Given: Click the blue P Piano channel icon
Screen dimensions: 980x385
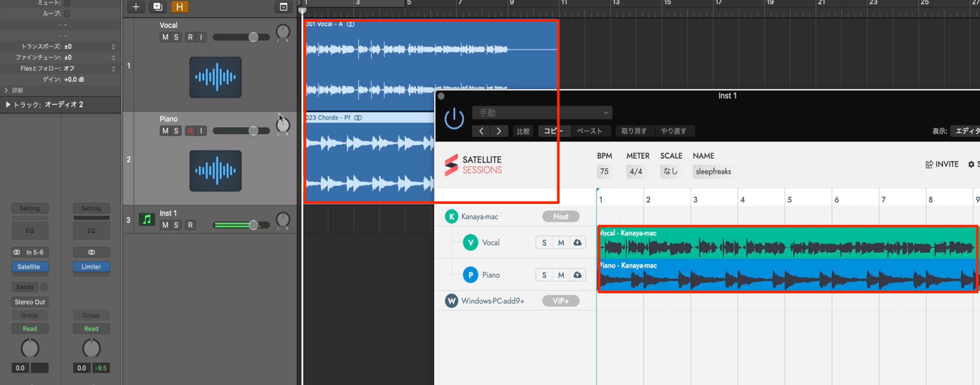Looking at the screenshot, I should coord(470,275).
